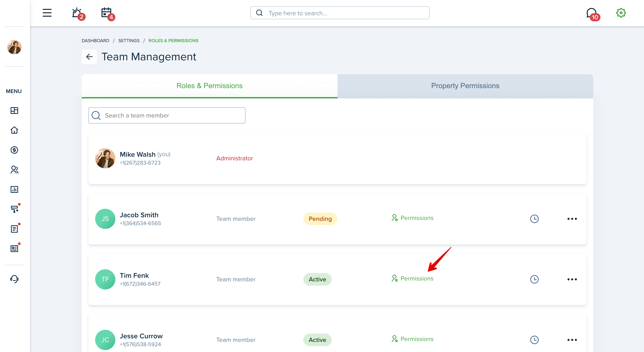The height and width of the screenshot is (352, 644).
Task: Click phone number +1(576)538-5924
Action: tap(140, 344)
